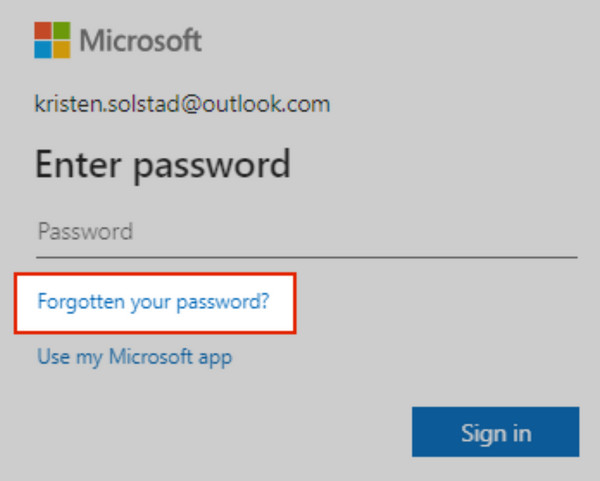The width and height of the screenshot is (600, 481).
Task: Click the red square in Microsoft logo
Action: [43, 31]
